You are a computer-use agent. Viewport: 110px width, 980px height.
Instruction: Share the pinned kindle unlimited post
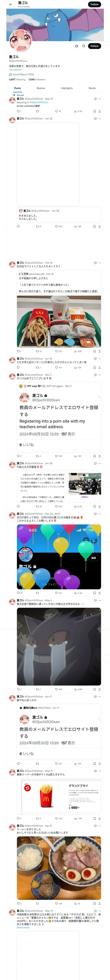click(x=99, y=111)
